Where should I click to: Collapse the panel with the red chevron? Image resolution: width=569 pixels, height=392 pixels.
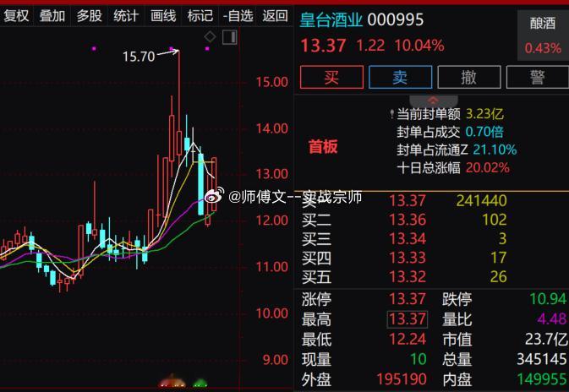coord(433,101)
